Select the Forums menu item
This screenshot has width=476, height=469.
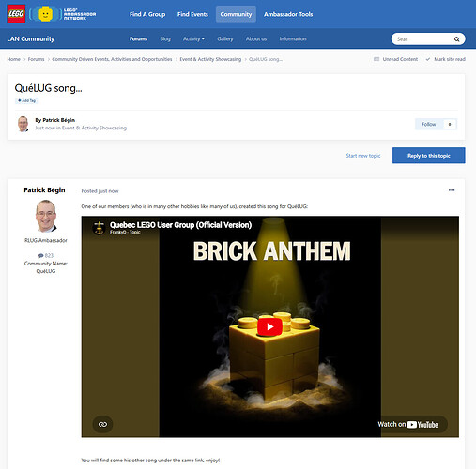[138, 38]
